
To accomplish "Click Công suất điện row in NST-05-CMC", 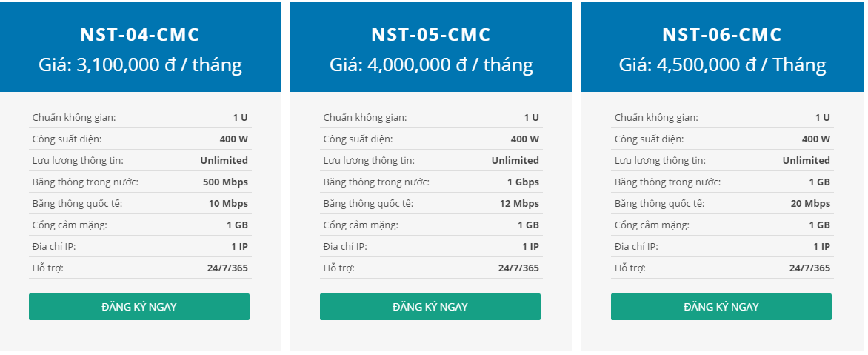I will (431, 139).
